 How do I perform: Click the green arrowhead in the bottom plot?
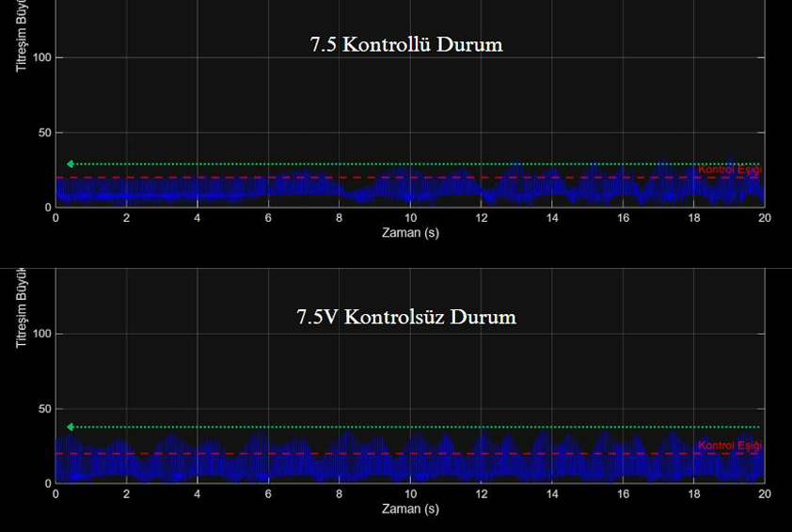click(71, 428)
